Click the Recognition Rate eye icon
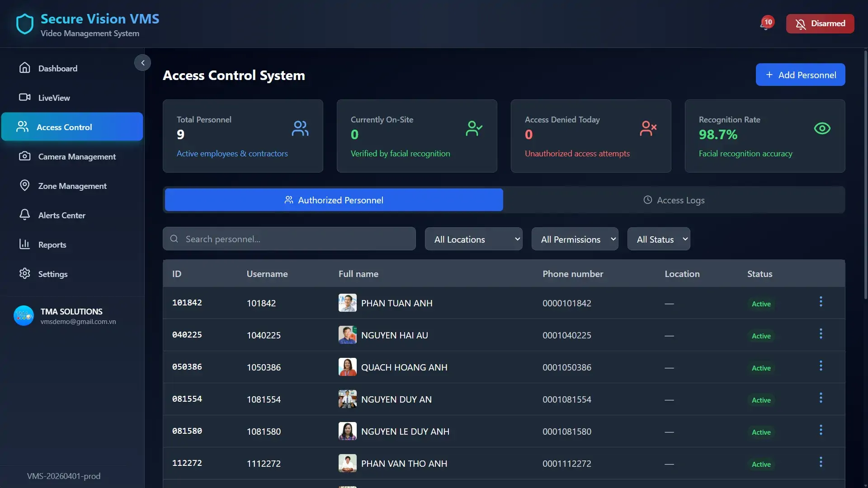Viewport: 868px width, 488px height. point(822,129)
